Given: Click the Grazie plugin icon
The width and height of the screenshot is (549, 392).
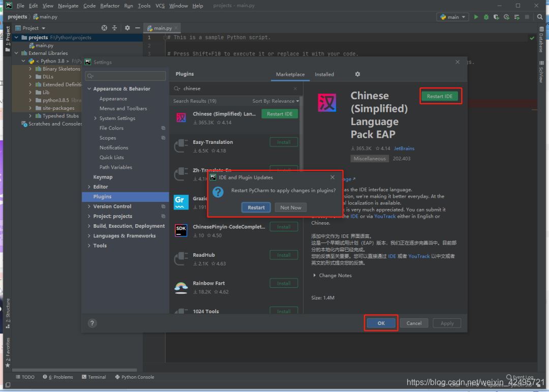Looking at the screenshot, I should coord(181,202).
